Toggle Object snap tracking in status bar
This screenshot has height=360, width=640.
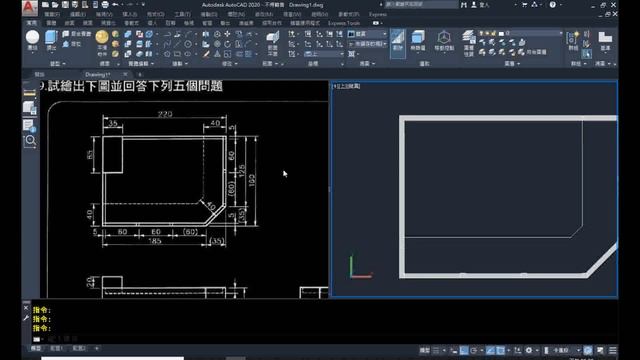tap(491, 350)
